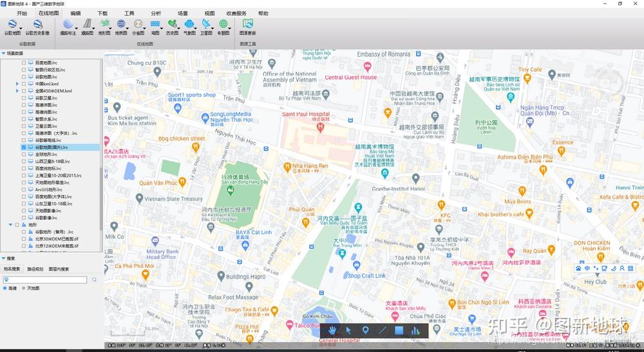Switch to the 地名搜索 search tab

(x=12, y=269)
